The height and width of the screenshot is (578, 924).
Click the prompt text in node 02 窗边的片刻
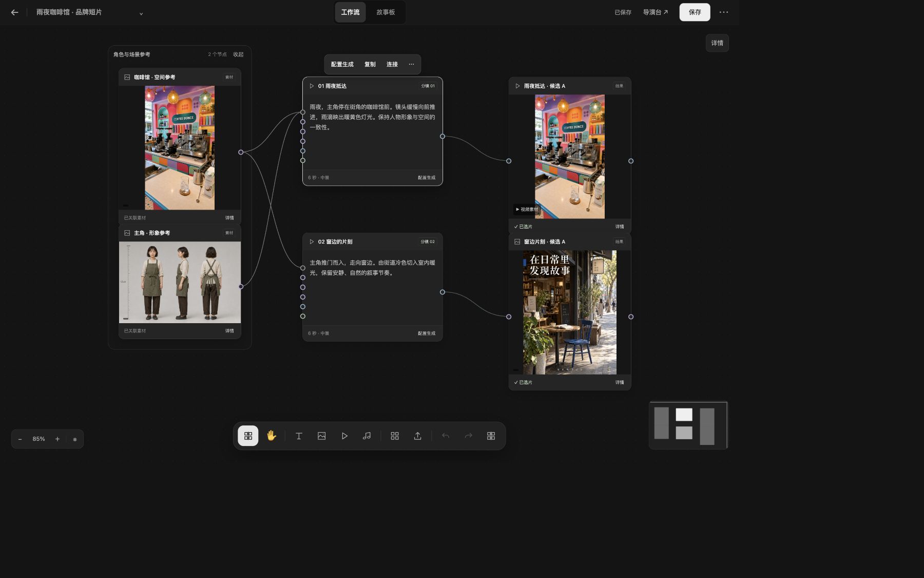pyautogui.click(x=372, y=268)
